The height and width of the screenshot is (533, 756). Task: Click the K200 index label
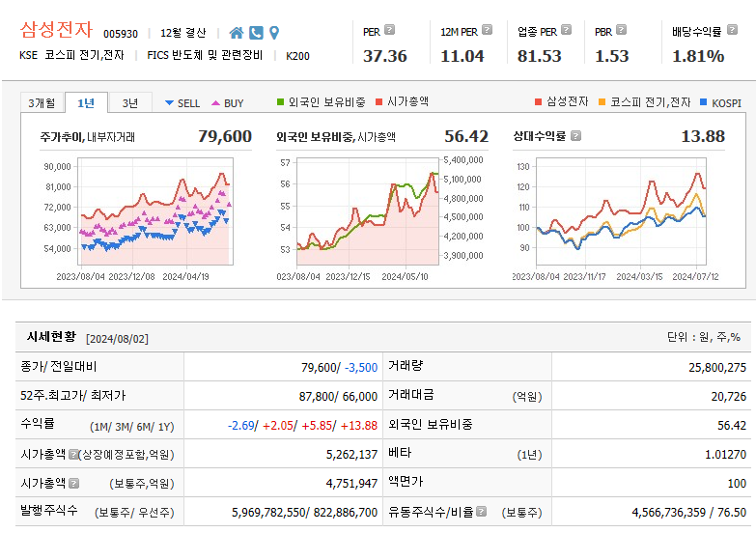point(297,56)
